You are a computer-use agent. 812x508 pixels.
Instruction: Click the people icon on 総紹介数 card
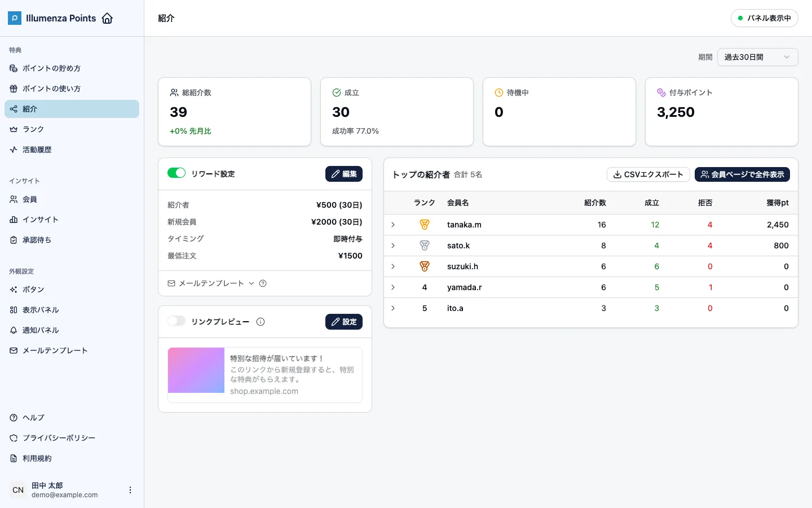[x=174, y=93]
